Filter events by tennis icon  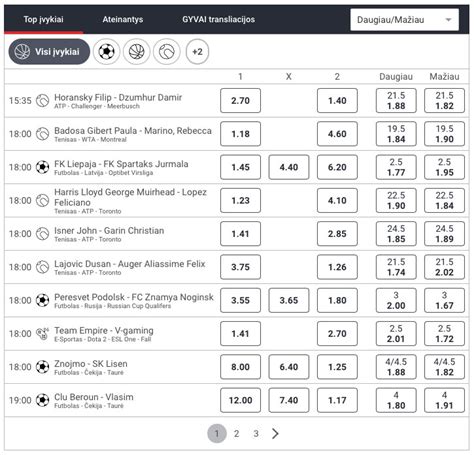(x=167, y=52)
